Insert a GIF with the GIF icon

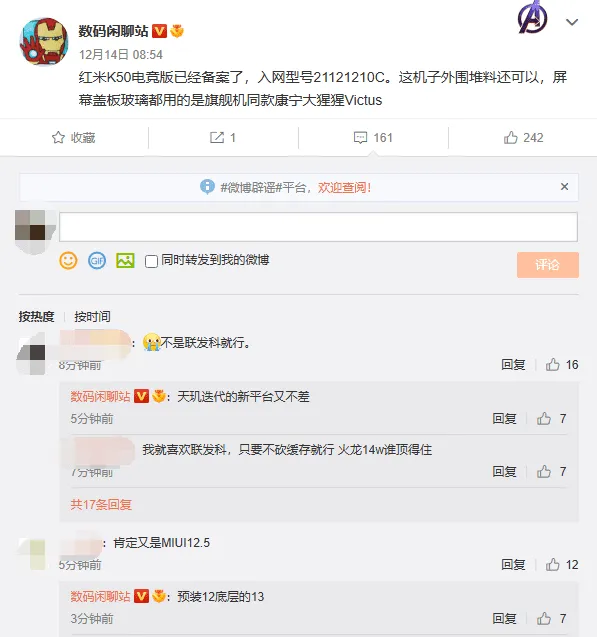[x=97, y=260]
